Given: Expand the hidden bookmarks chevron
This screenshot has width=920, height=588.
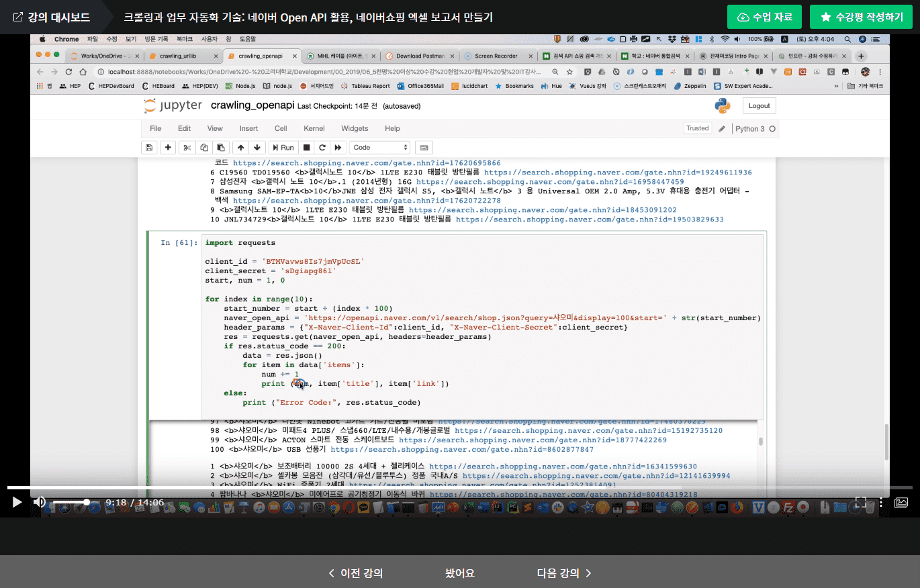Looking at the screenshot, I should pyautogui.click(x=836, y=86).
